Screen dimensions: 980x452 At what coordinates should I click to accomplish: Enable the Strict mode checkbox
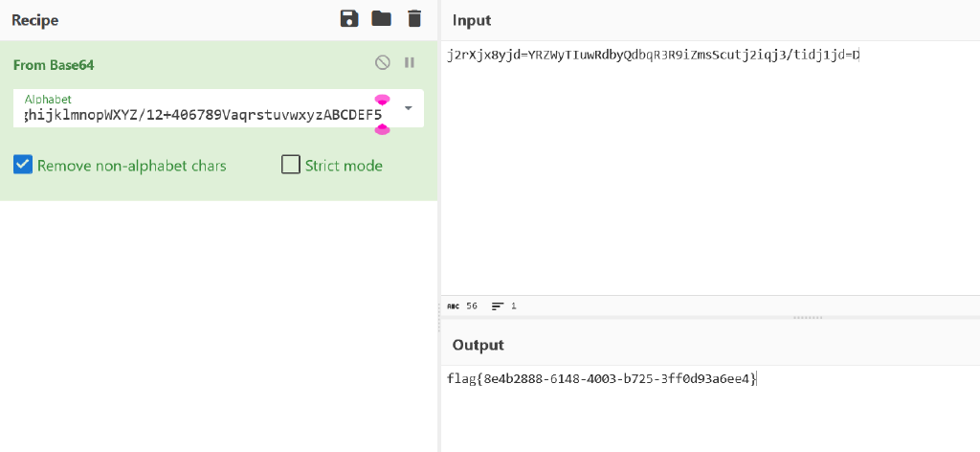(291, 165)
